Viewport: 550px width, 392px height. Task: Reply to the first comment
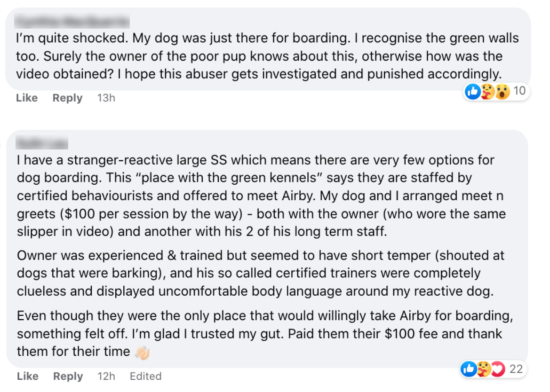67,98
